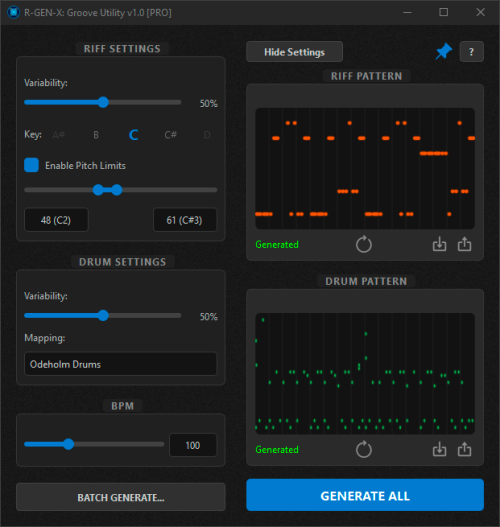Viewport: 500px width, 527px height.
Task: Click the RIFF SETTINGS heading
Action: click(x=122, y=49)
